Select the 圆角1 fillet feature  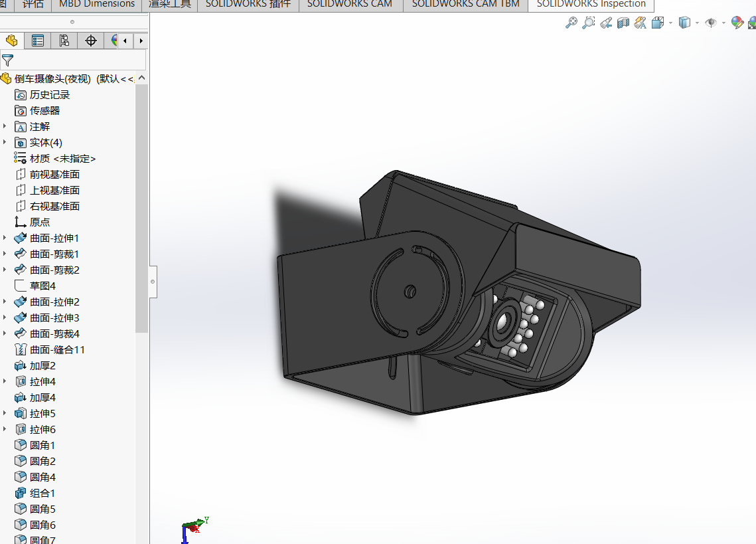(42, 445)
